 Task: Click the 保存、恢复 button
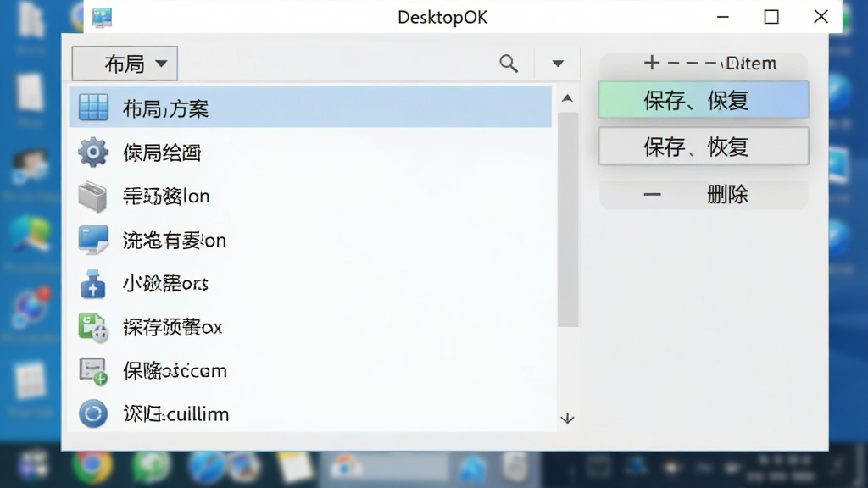tap(703, 147)
